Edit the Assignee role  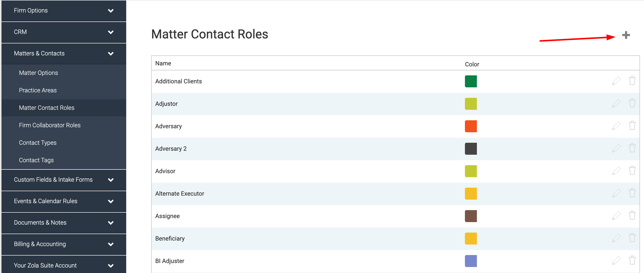click(616, 215)
